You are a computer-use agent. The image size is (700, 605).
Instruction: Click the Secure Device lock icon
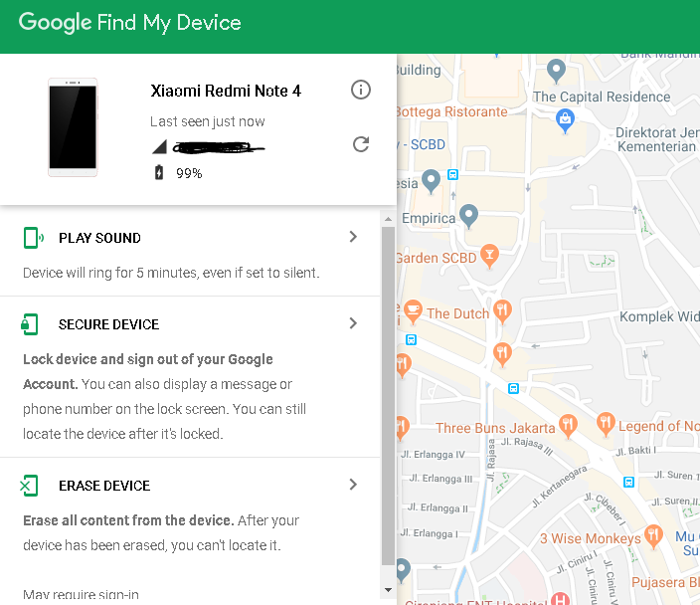click(x=30, y=324)
